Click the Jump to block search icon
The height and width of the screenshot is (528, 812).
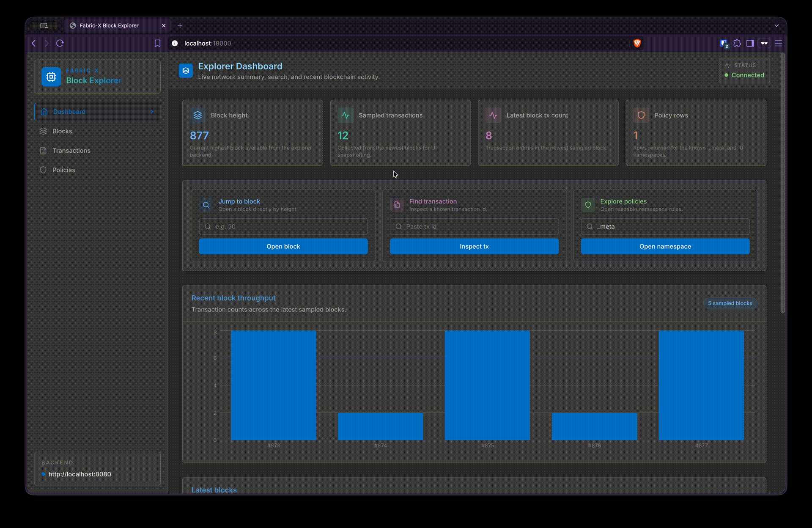tap(206, 205)
